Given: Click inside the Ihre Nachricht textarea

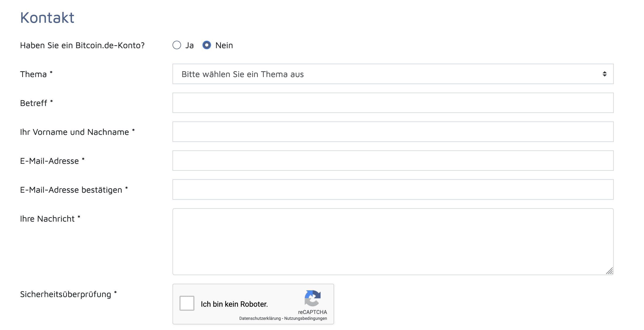Looking at the screenshot, I should point(393,241).
